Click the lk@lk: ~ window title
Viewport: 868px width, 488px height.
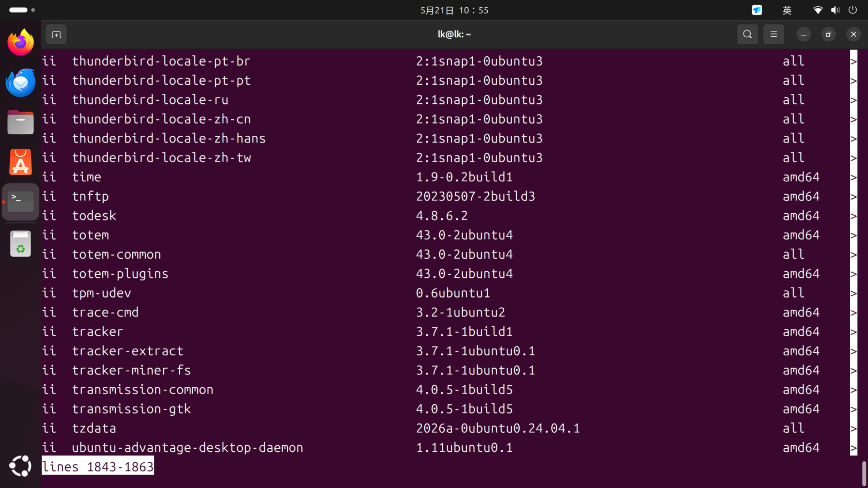coord(454,35)
